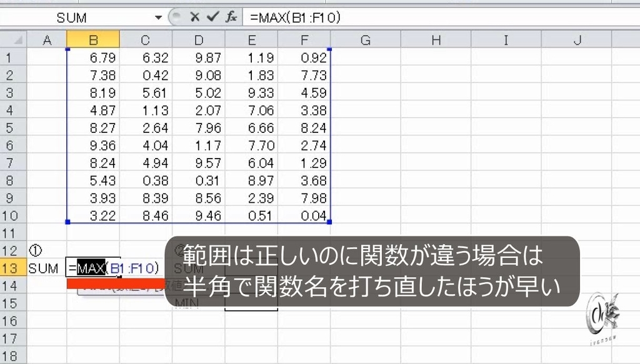This screenshot has width=640, height=364.
Task: Select the row 5 header
Action: click(x=14, y=128)
